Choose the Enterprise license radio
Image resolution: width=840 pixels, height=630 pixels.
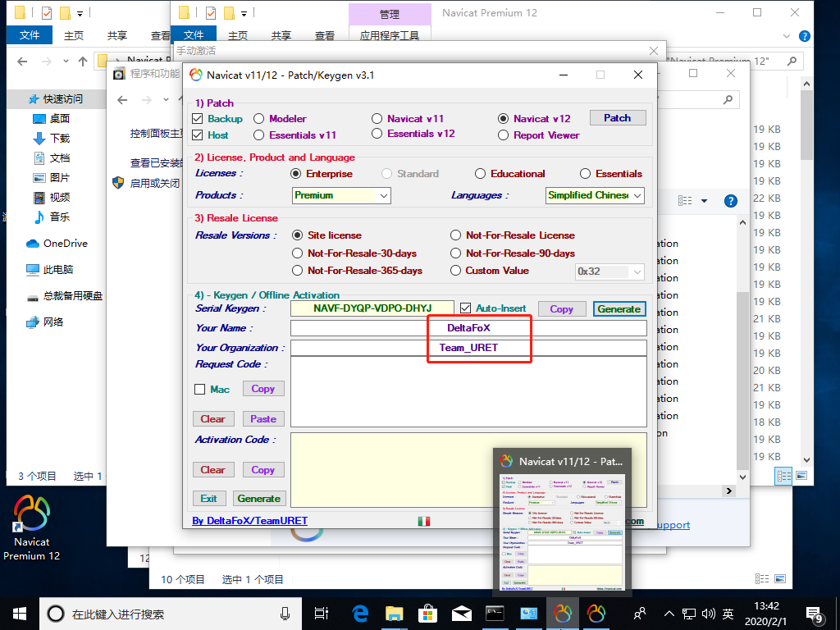tap(295, 174)
